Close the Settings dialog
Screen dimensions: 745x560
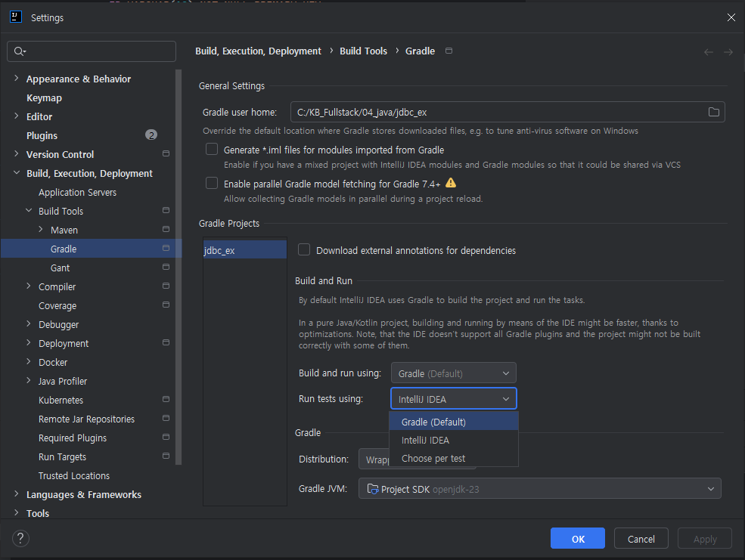(x=731, y=17)
